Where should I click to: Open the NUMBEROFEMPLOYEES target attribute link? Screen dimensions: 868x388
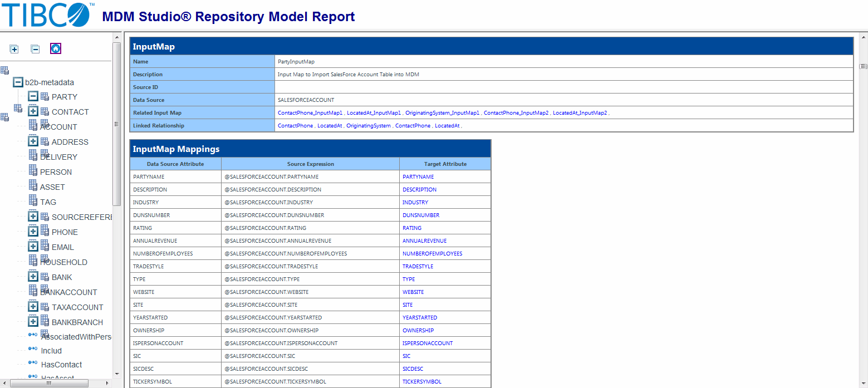pos(433,254)
